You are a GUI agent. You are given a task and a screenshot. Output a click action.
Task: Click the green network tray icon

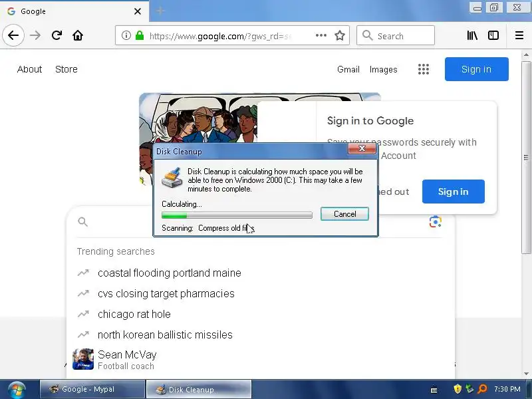469,389
